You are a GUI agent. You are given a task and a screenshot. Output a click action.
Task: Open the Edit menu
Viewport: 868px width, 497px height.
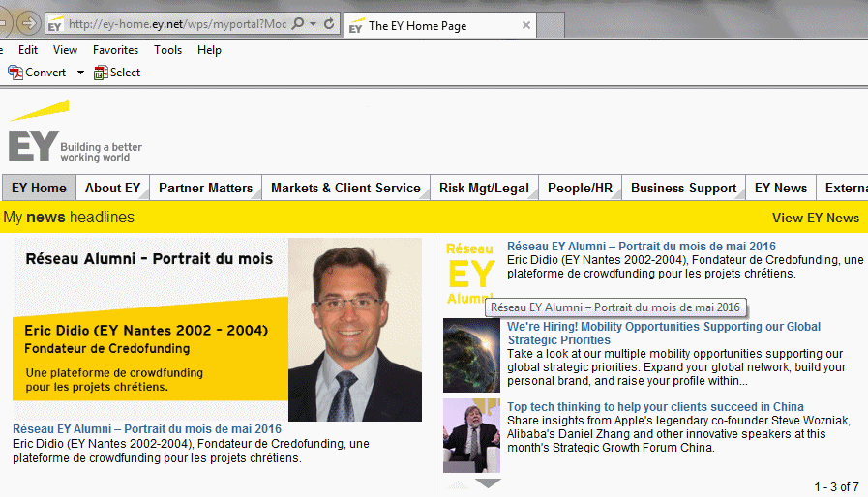click(28, 50)
